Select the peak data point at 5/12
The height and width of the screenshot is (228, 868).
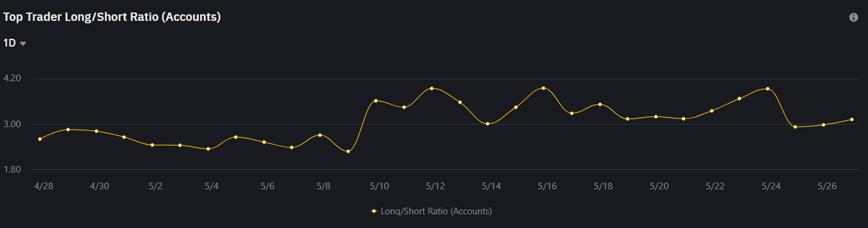coord(432,88)
